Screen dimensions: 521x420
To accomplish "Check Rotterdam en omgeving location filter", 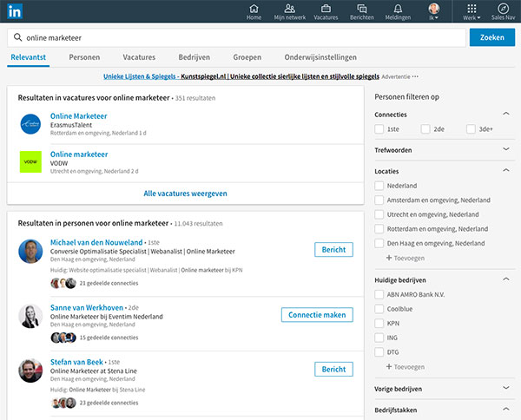I will point(379,229).
